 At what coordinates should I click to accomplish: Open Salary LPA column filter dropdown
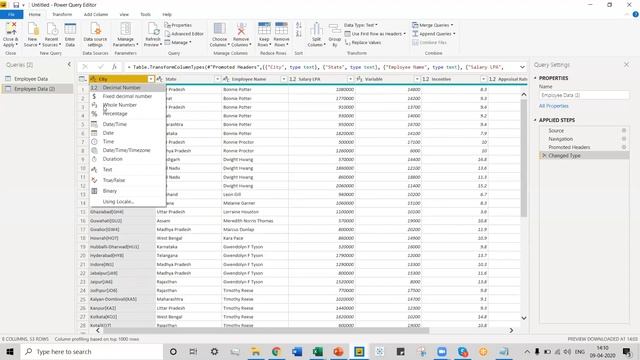(x=350, y=79)
